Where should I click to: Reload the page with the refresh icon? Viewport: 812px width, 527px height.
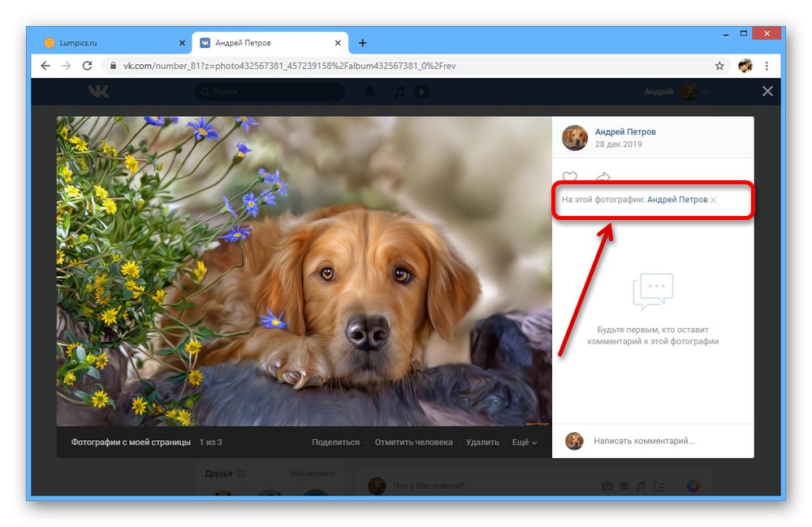87,66
